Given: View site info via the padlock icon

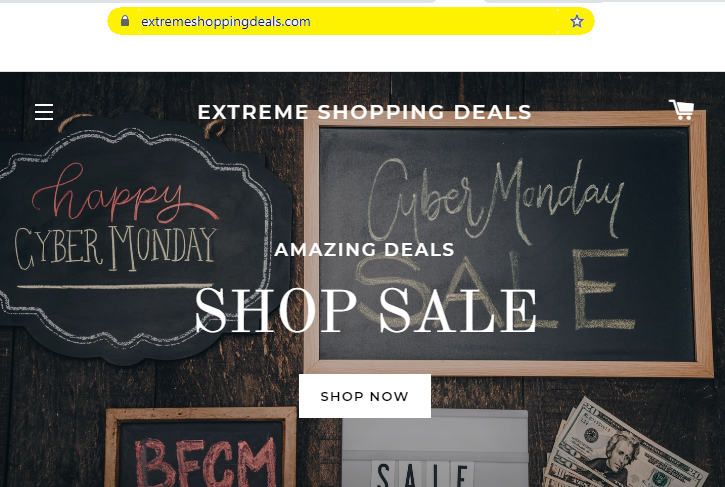Looking at the screenshot, I should pyautogui.click(x=125, y=21).
